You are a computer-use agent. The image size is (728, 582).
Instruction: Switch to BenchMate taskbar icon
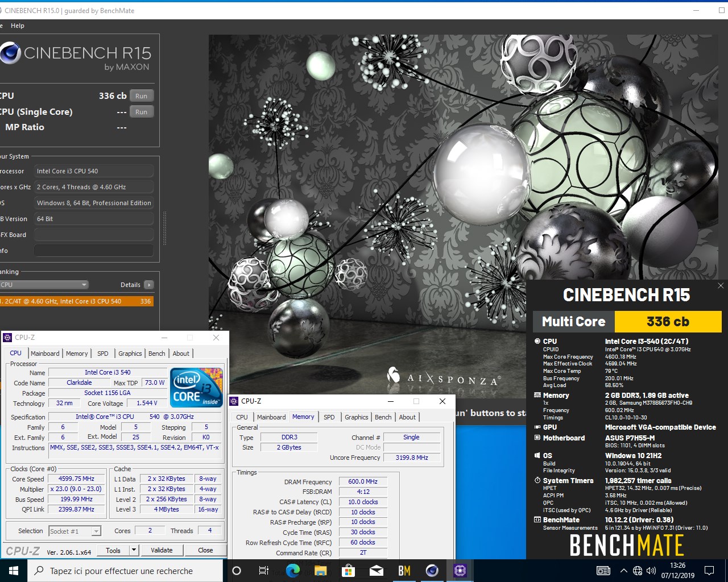point(404,571)
